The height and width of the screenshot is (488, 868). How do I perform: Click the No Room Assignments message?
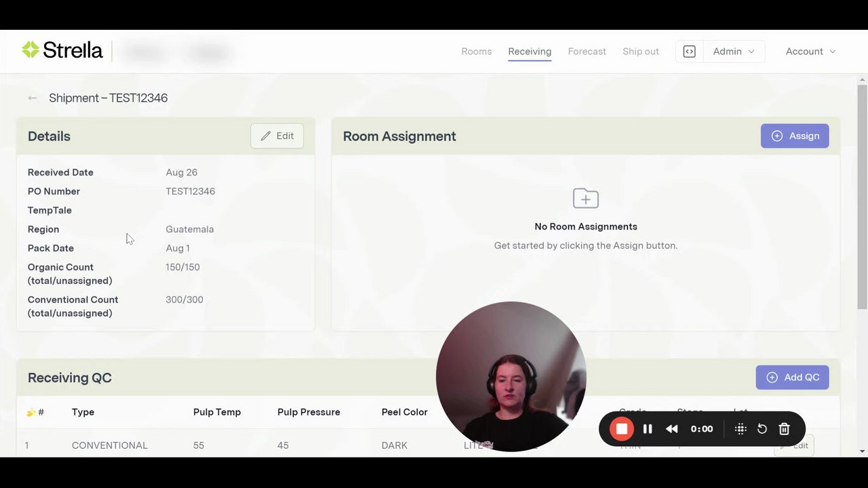[586, 226]
